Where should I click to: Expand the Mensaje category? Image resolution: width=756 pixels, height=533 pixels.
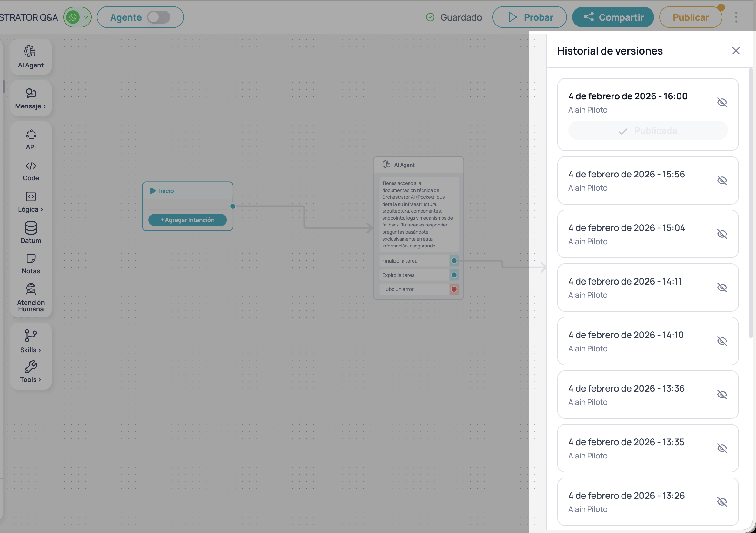[31, 98]
